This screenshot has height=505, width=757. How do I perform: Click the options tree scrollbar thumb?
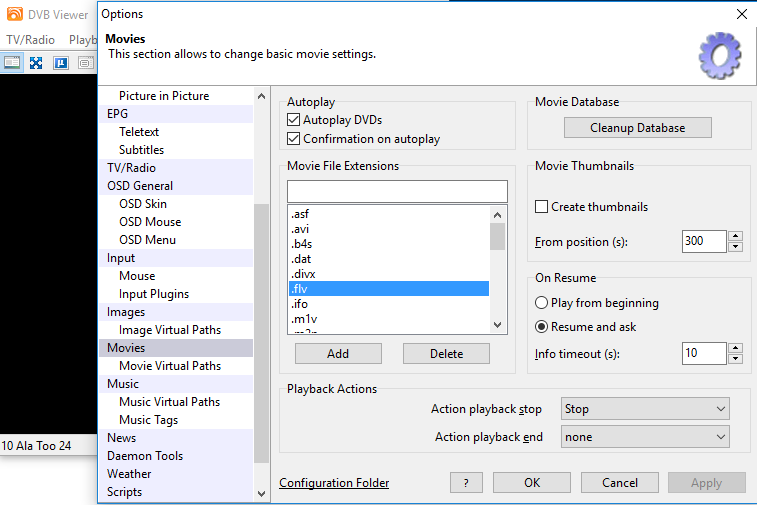point(261,333)
